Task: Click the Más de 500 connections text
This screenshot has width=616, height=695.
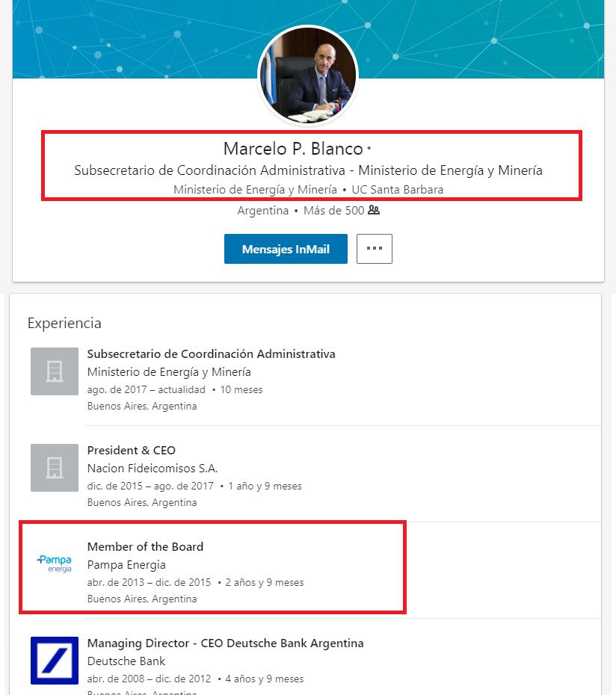Action: (333, 211)
